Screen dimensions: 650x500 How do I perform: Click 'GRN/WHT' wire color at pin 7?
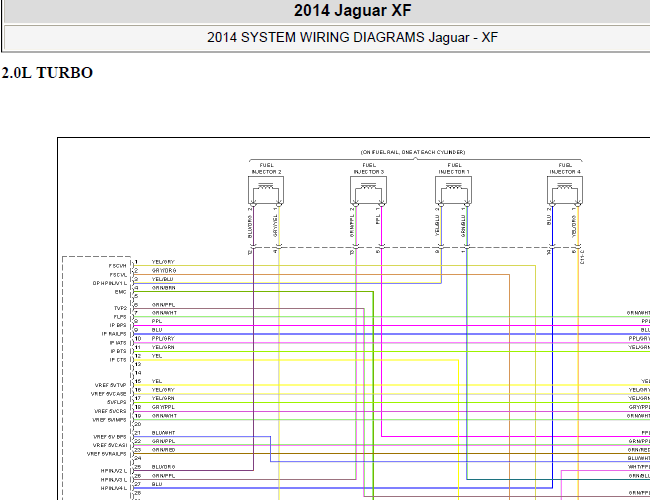165,313
